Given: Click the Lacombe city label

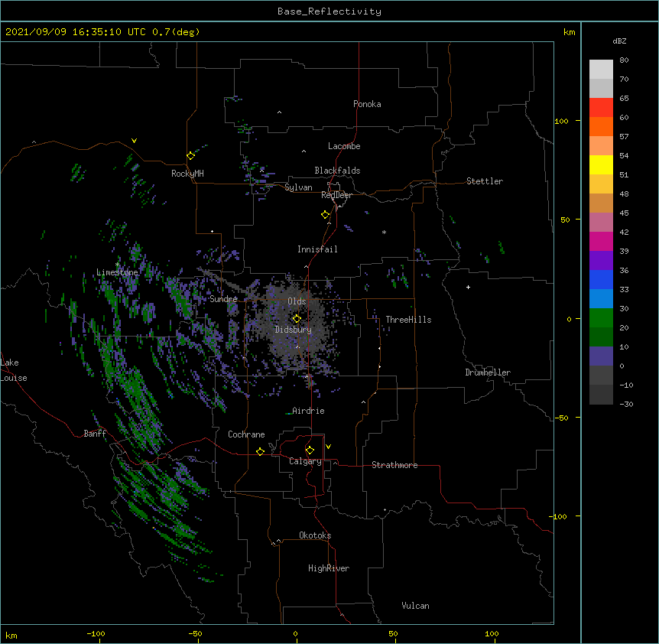Looking at the screenshot, I should pos(344,146).
